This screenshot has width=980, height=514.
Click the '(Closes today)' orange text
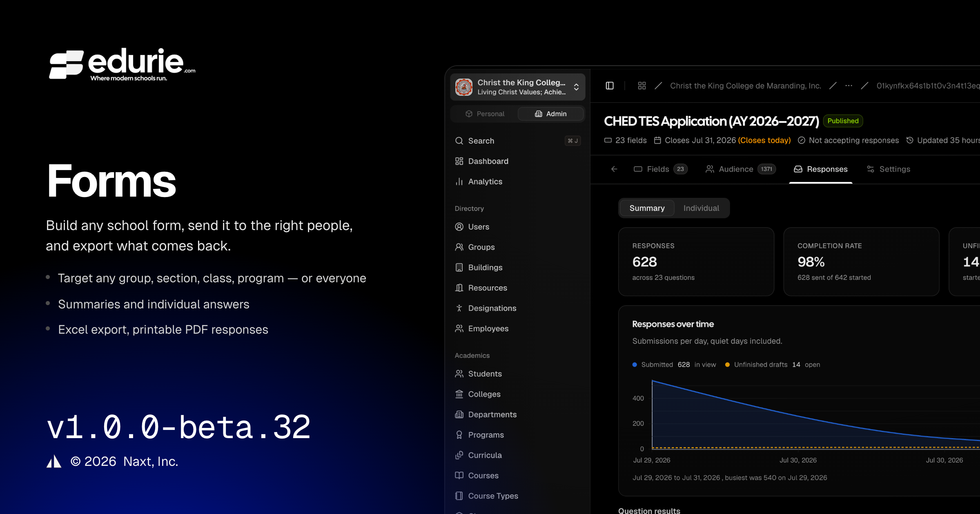(x=764, y=140)
